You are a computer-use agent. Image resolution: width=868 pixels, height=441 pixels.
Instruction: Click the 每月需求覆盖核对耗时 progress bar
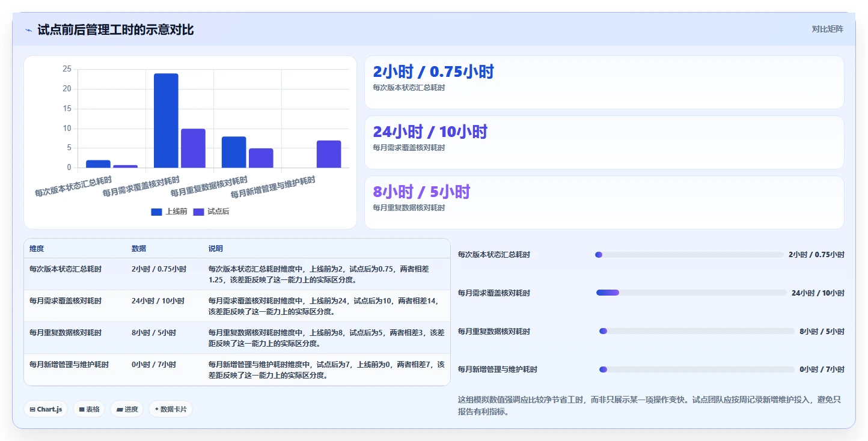point(691,293)
